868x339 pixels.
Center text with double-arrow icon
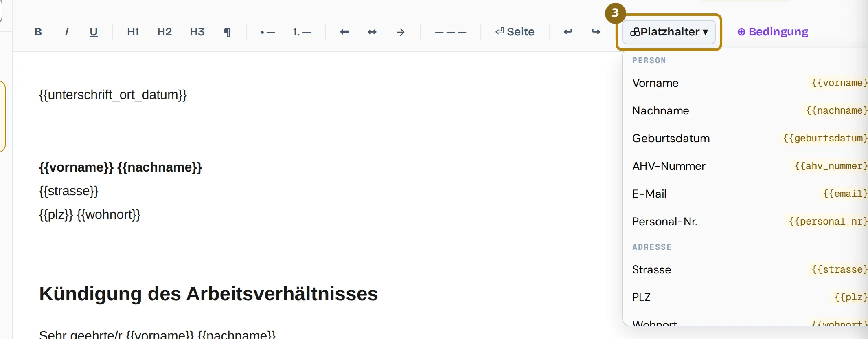pos(372,32)
